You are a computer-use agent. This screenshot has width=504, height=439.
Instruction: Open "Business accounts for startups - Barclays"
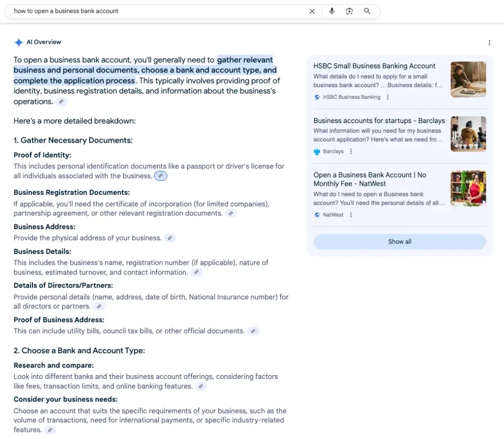pos(379,121)
